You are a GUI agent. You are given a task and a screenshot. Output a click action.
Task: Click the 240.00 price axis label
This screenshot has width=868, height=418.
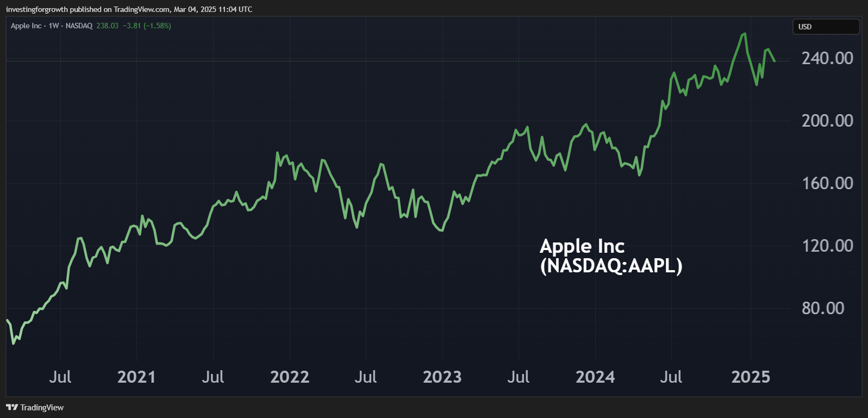828,58
